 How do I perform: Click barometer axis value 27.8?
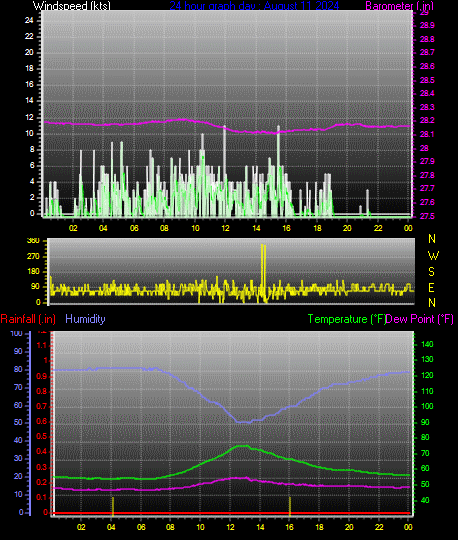tap(427, 175)
